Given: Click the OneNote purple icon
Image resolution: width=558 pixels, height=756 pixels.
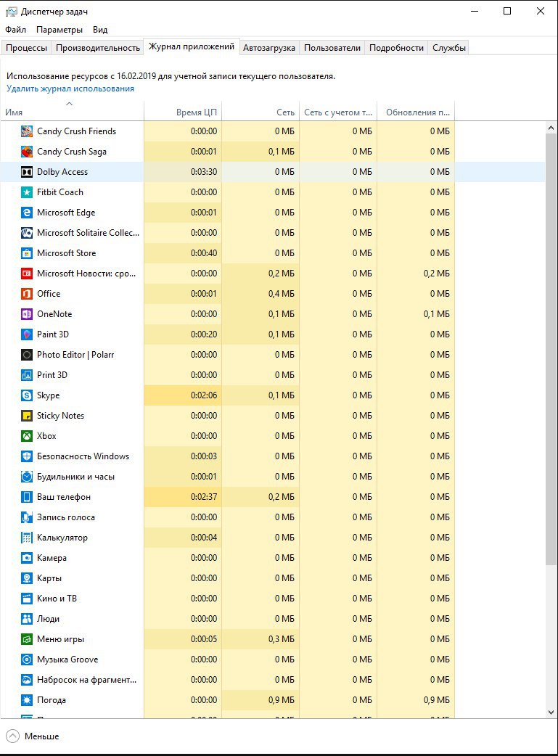Looking at the screenshot, I should click(27, 314).
